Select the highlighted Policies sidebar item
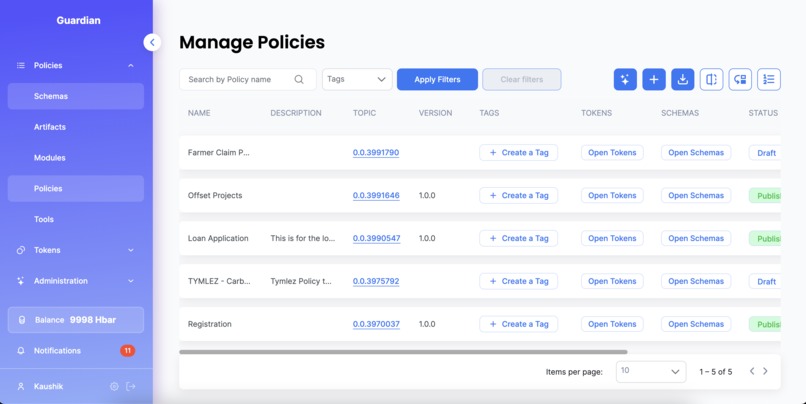Image resolution: width=806 pixels, height=404 pixels. pos(76,189)
